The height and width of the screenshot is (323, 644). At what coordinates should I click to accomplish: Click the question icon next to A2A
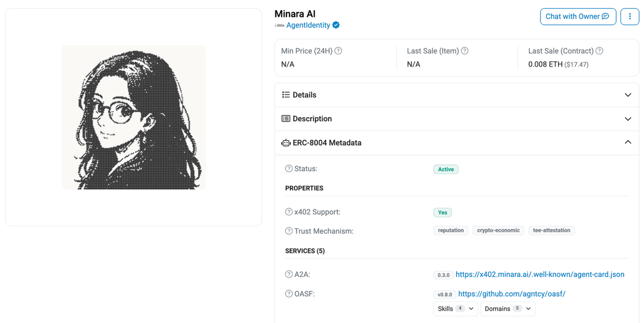(x=289, y=275)
